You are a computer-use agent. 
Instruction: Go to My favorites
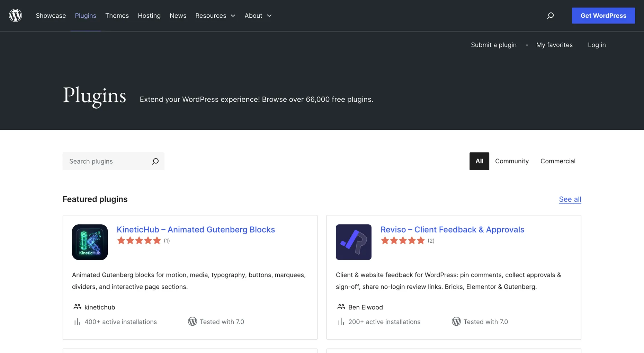tap(554, 45)
